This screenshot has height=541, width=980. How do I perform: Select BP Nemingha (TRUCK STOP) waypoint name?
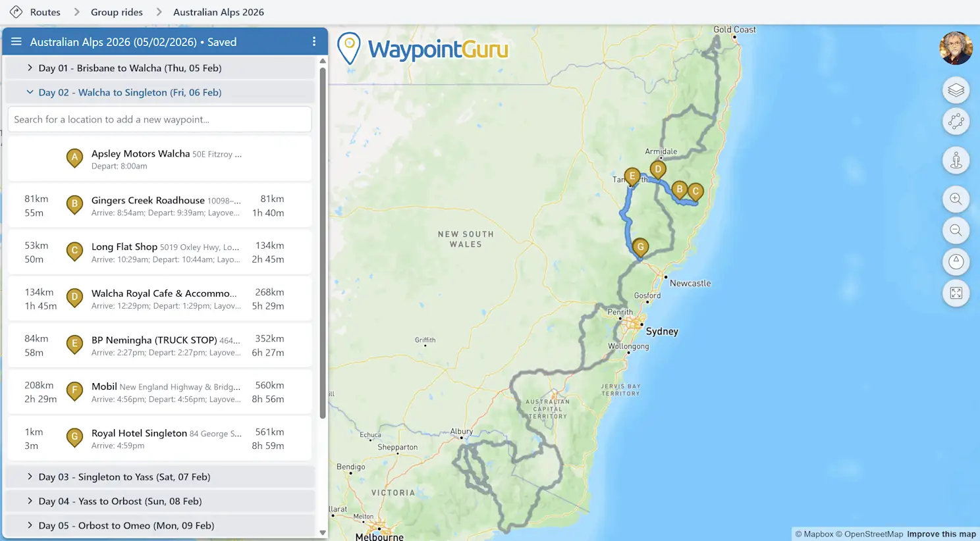pos(154,340)
